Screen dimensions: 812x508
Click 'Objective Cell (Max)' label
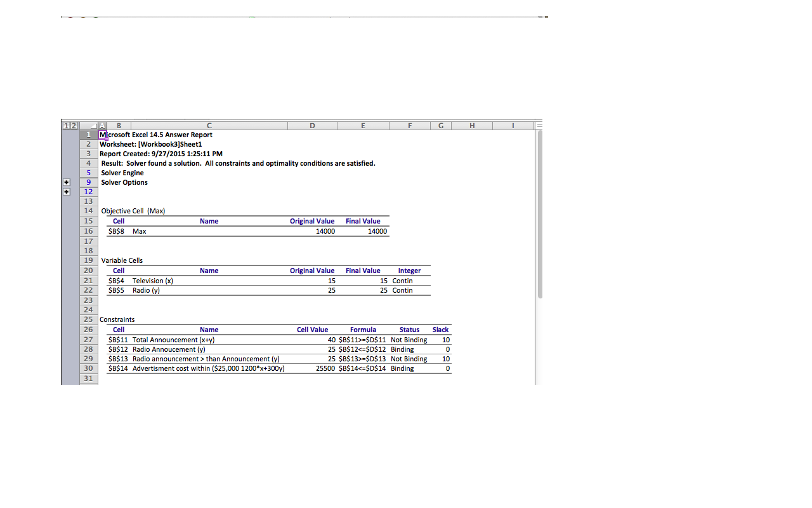coord(133,211)
